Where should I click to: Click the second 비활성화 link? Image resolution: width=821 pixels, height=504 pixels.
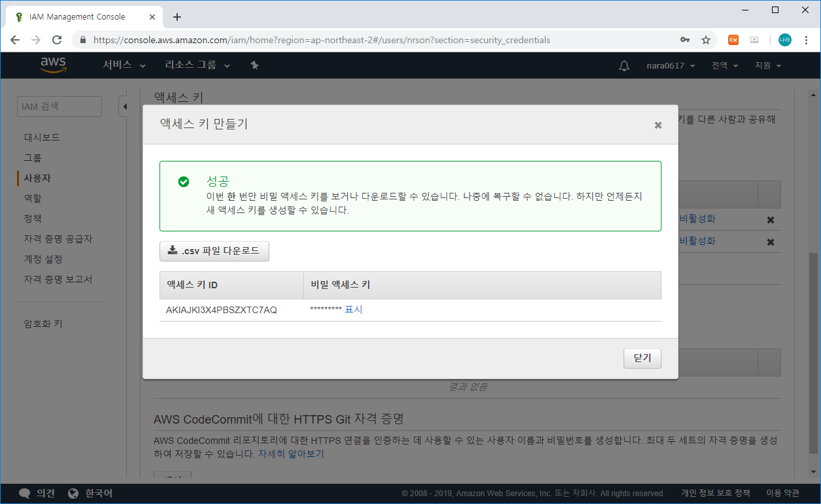pyautogui.click(x=697, y=241)
